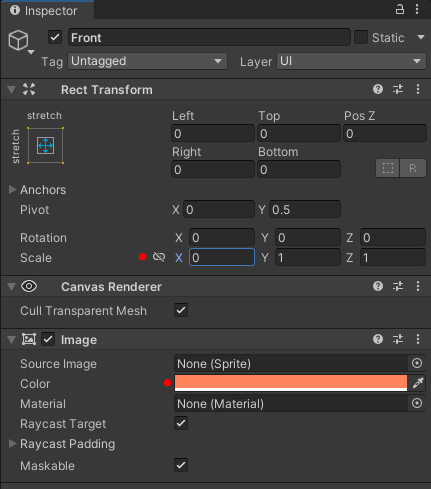The width and height of the screenshot is (431, 489).
Task: Disable the Image component checkbox
Action: click(x=48, y=339)
